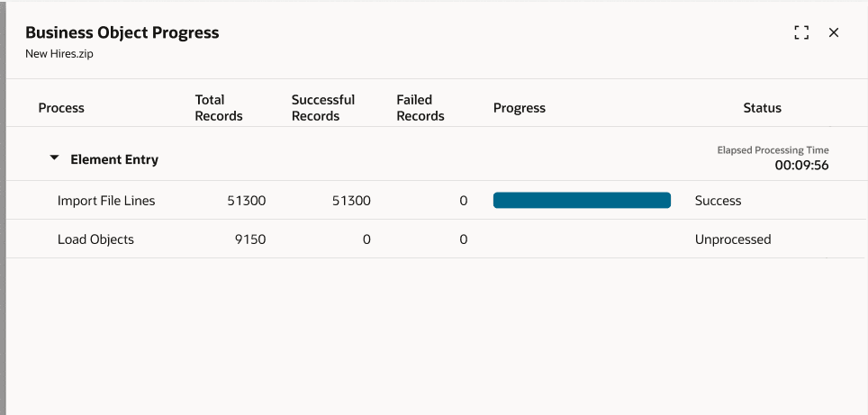This screenshot has width=868, height=415.
Task: Click the Successful Records column header
Action: [x=323, y=108]
